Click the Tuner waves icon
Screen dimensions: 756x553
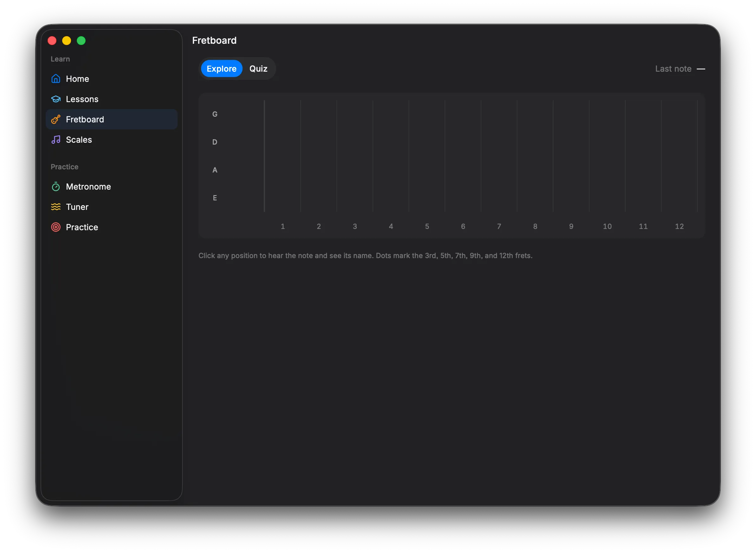coord(56,207)
